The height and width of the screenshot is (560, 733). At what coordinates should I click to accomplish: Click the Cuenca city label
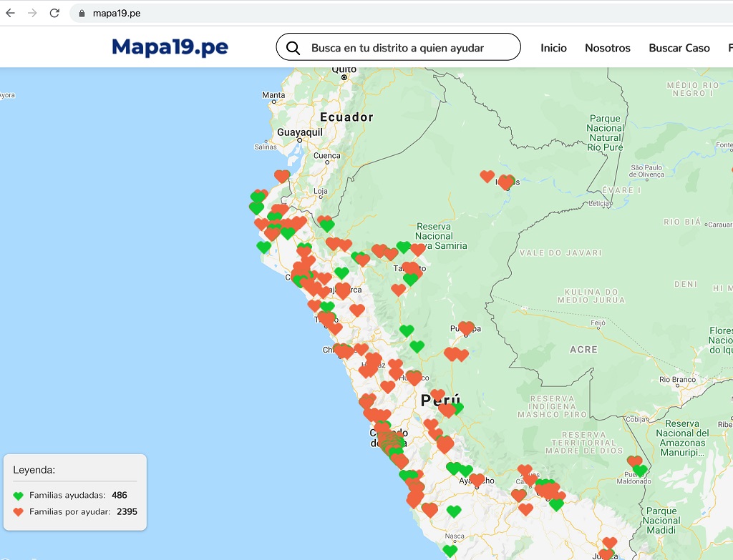pos(326,155)
